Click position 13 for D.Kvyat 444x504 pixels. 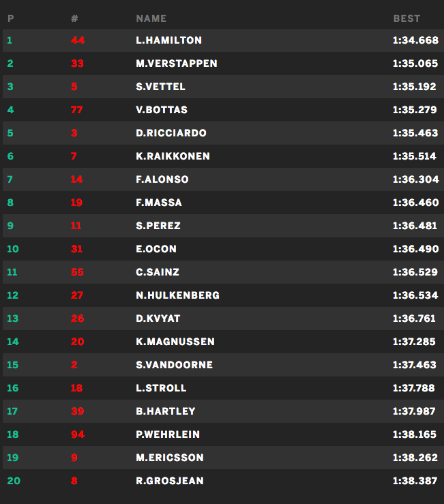(x=12, y=318)
